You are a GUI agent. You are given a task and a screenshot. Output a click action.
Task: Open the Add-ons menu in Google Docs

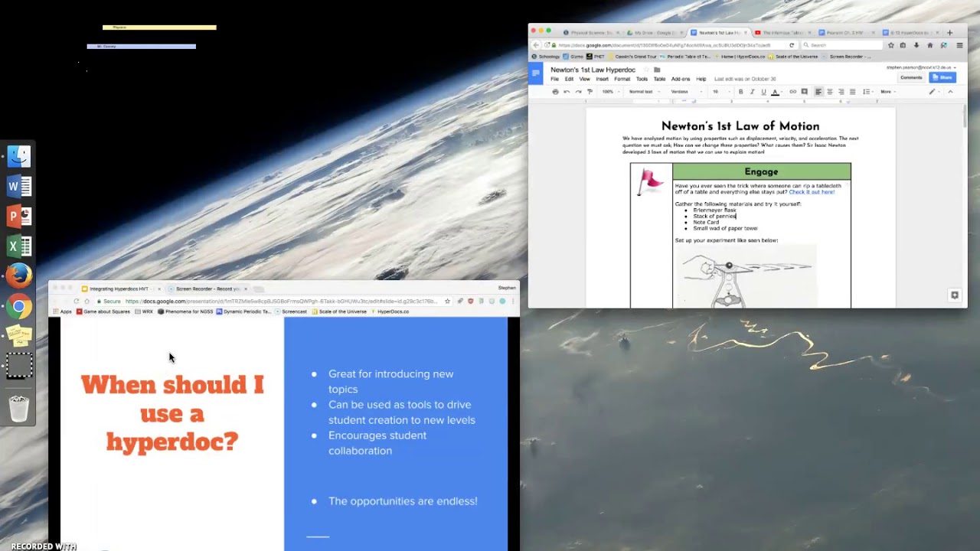pyautogui.click(x=681, y=79)
